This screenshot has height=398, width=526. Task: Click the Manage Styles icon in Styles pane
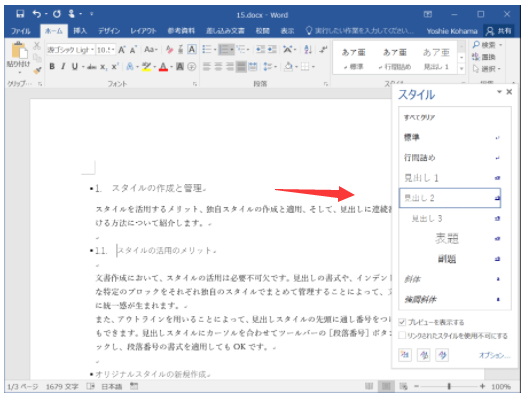(x=442, y=354)
